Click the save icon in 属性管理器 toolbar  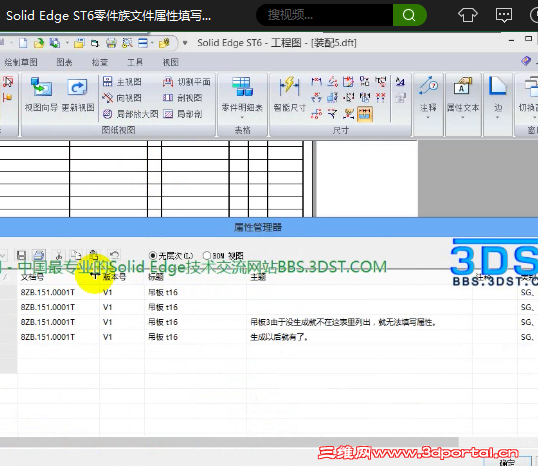[x=21, y=255]
